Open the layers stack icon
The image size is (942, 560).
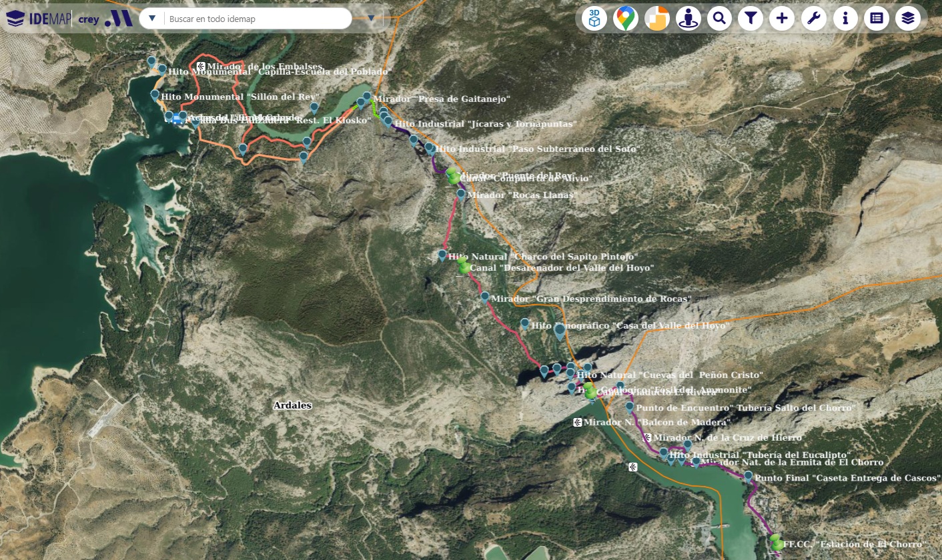[907, 18]
